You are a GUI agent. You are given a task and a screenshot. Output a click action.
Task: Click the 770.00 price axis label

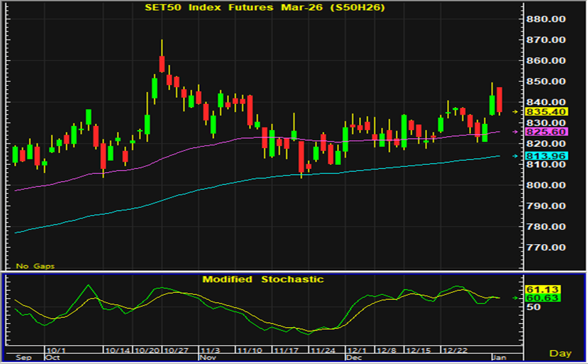pyautogui.click(x=548, y=247)
